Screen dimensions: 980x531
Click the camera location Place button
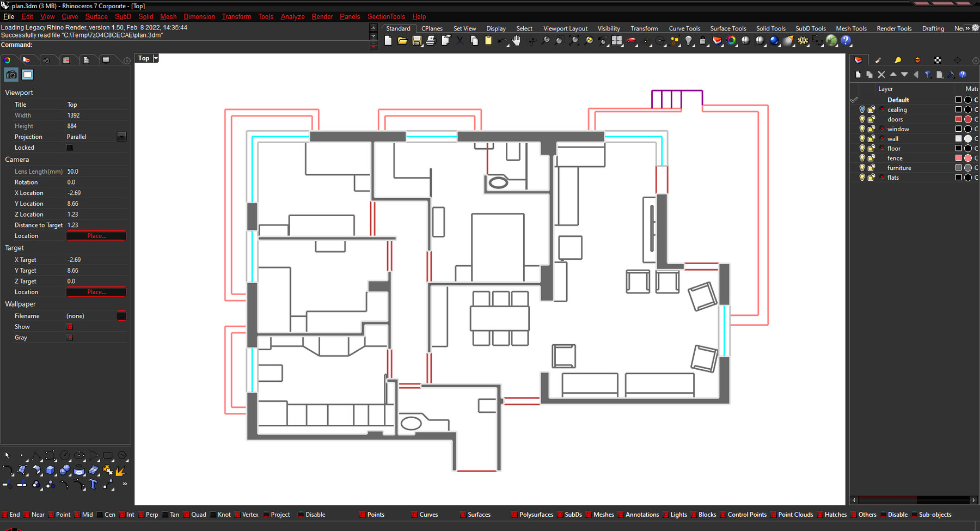[x=96, y=236]
